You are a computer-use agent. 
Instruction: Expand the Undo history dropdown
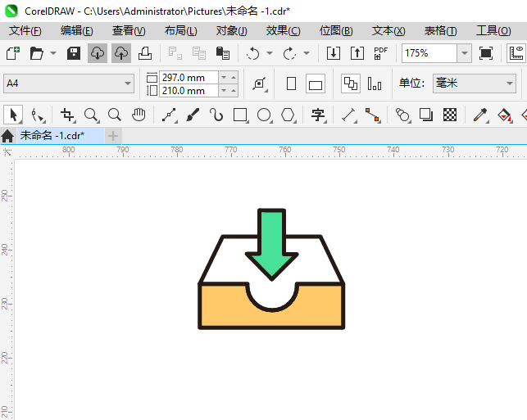point(270,53)
